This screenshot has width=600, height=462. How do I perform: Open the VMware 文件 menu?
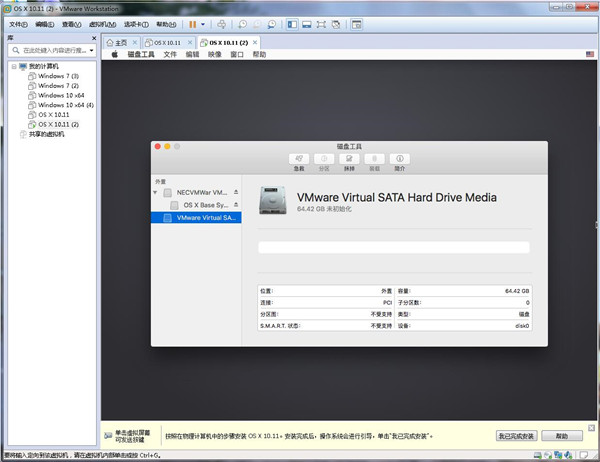coord(18,24)
